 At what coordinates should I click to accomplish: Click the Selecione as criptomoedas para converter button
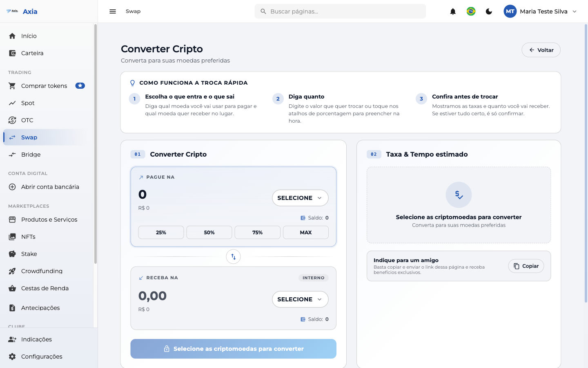(233, 349)
